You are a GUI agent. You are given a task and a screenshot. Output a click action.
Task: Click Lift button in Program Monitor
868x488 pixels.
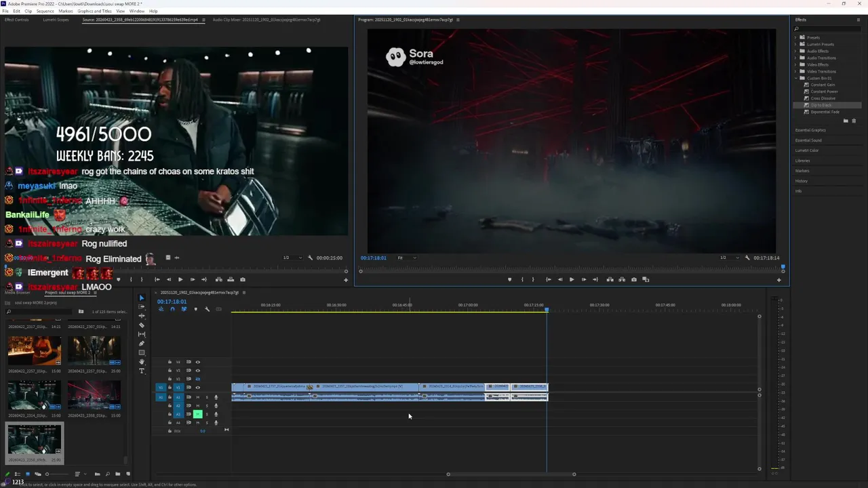click(610, 279)
